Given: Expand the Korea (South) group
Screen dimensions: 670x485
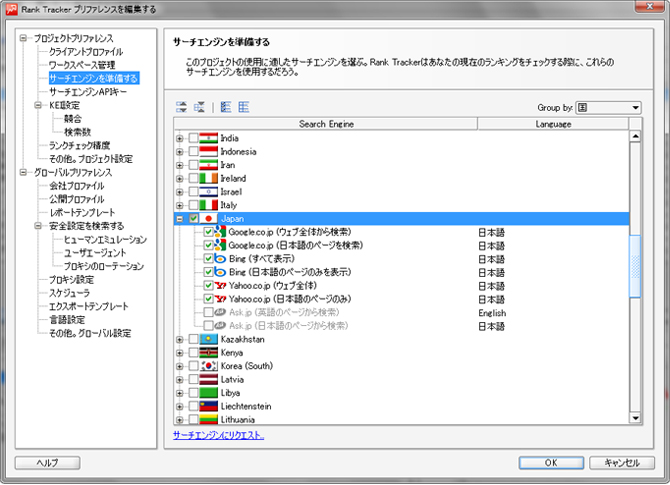Looking at the screenshot, I should (179, 366).
